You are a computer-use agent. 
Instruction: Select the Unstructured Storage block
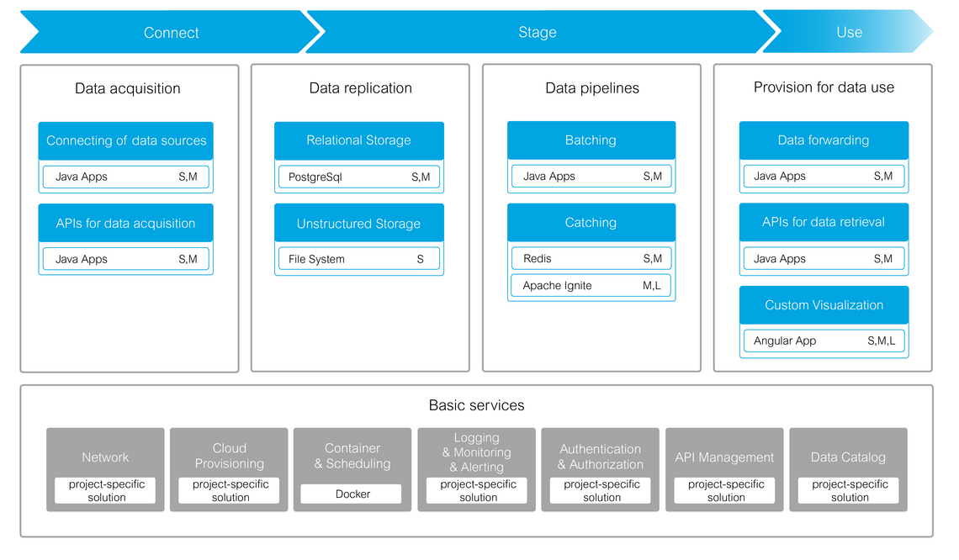(359, 222)
